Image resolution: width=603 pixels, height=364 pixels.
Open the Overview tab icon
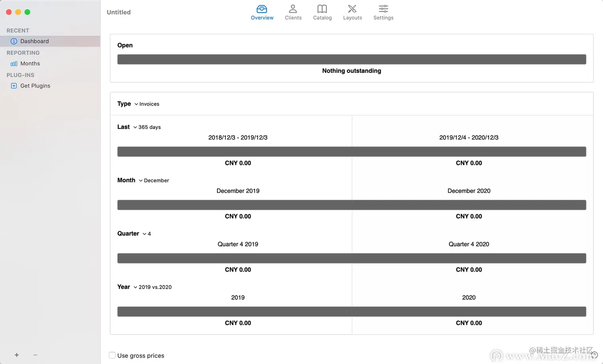tap(262, 9)
